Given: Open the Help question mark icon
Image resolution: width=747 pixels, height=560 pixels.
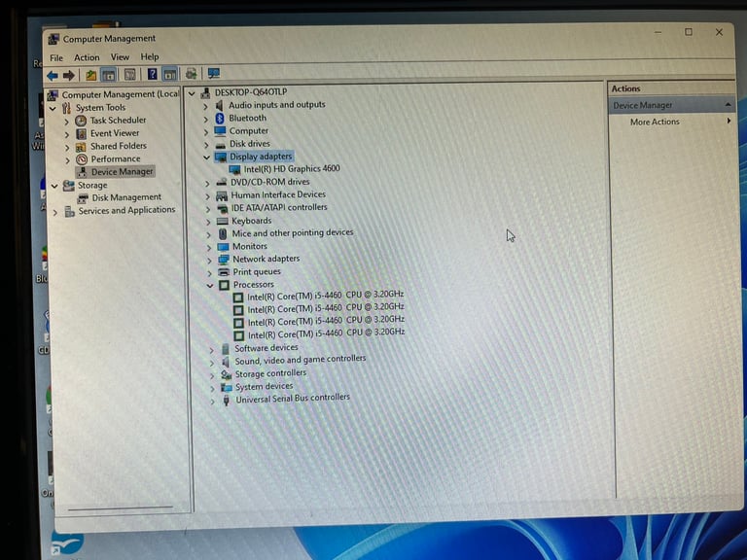Looking at the screenshot, I should 152,74.
